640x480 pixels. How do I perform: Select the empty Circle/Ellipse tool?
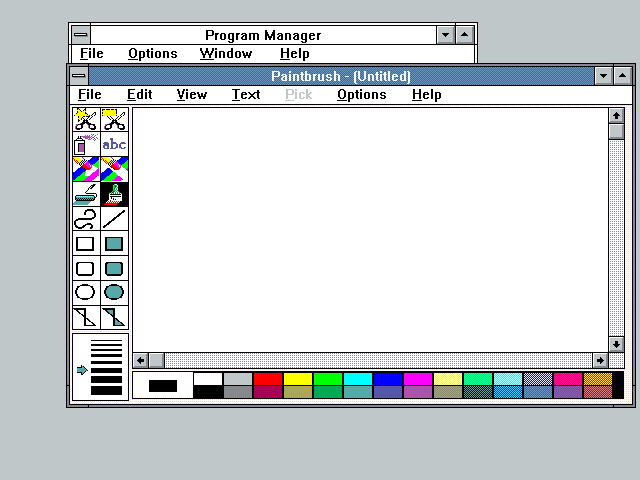click(86, 293)
